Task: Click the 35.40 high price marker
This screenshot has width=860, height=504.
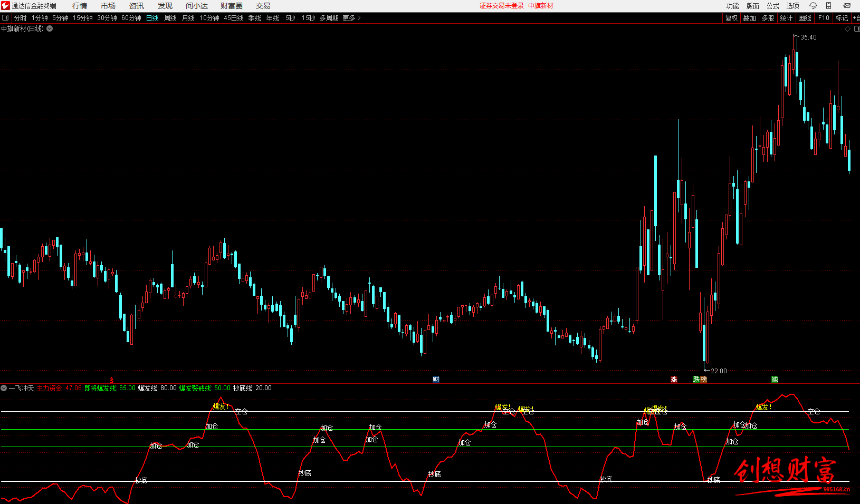Action: (x=808, y=37)
